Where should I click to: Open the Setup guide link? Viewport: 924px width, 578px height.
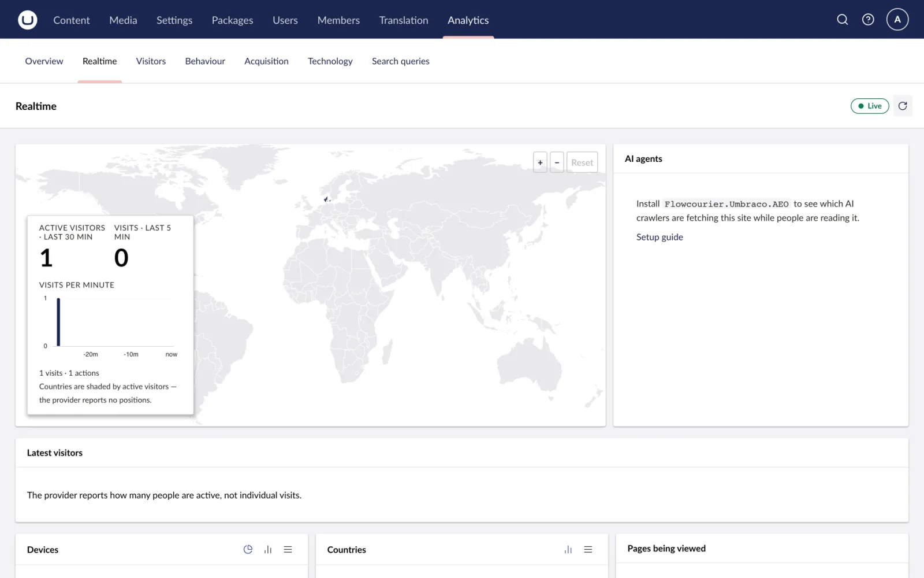pos(660,237)
